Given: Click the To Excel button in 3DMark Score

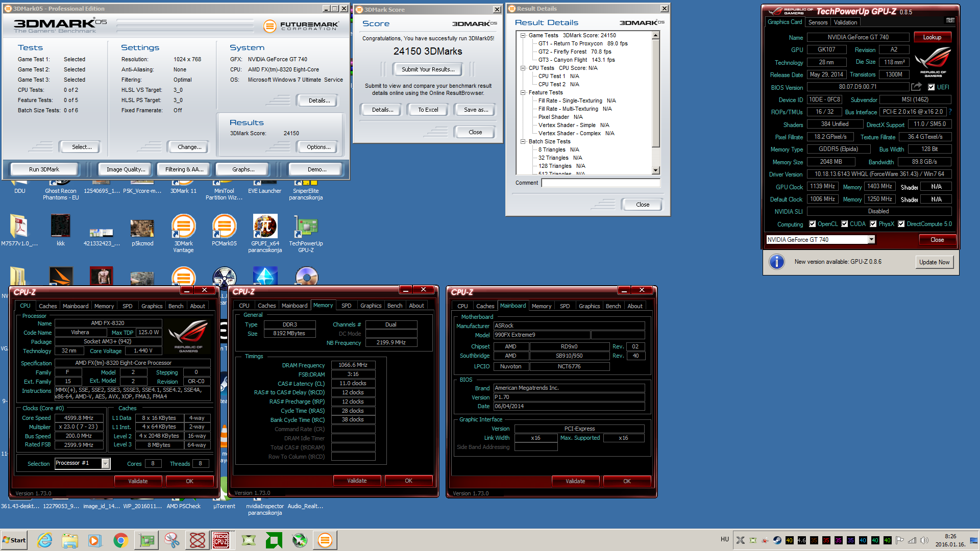Looking at the screenshot, I should tap(428, 110).
